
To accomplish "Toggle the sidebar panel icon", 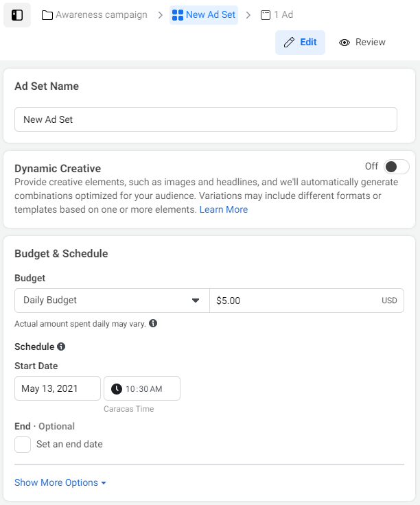I will point(17,15).
